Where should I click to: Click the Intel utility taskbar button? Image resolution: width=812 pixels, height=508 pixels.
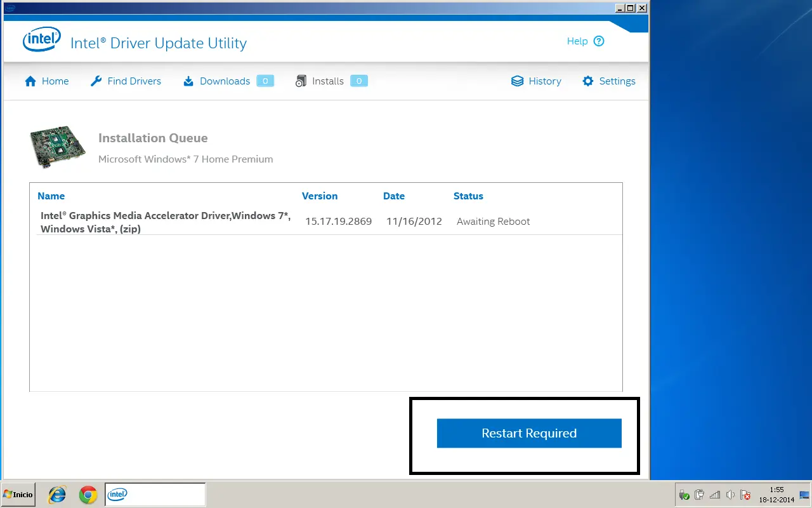click(155, 494)
